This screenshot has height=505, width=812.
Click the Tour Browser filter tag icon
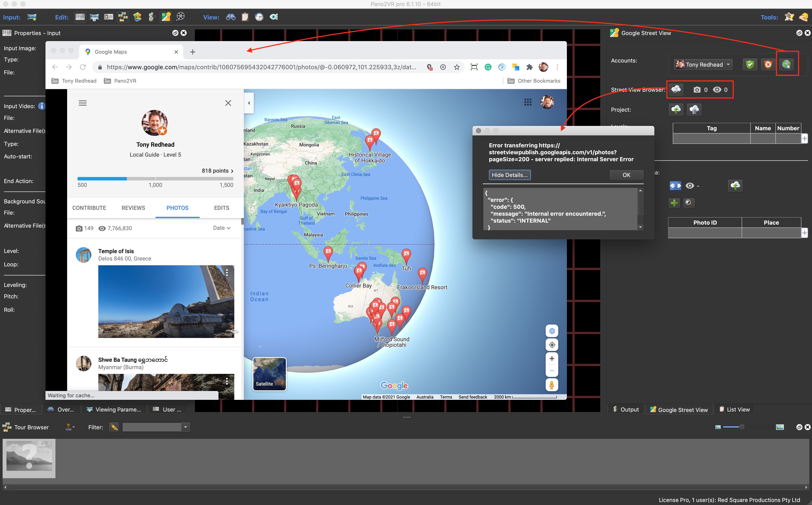[x=114, y=427]
